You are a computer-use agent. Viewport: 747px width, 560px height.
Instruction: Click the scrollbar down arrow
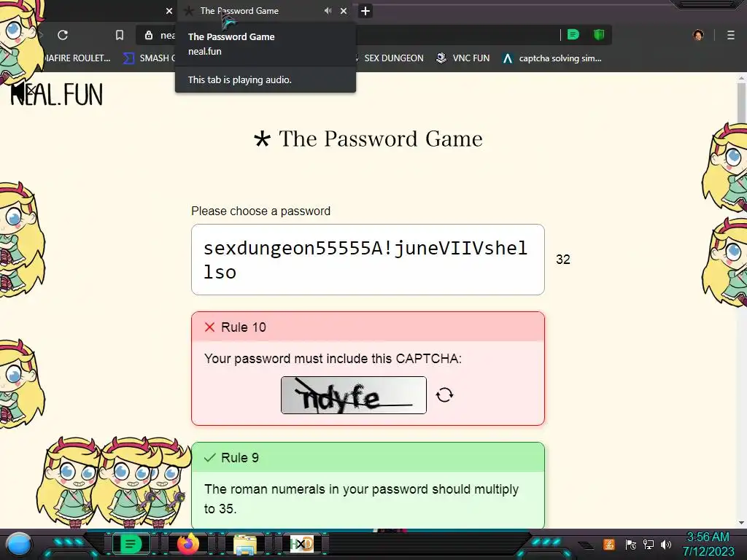pos(742,523)
